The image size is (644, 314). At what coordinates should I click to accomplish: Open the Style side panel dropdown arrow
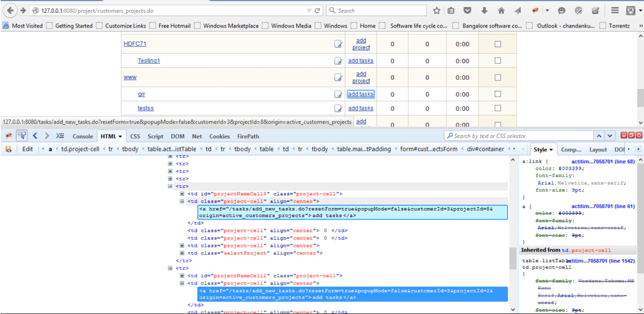click(x=551, y=150)
